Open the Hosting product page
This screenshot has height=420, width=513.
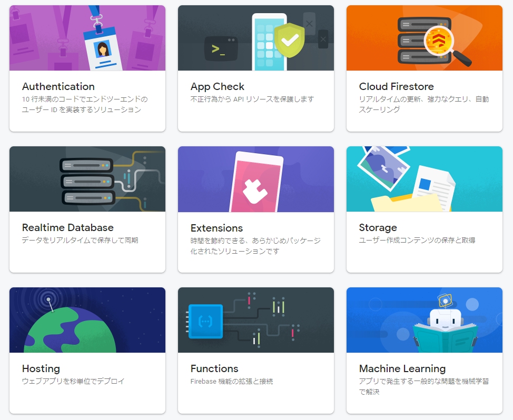(x=40, y=368)
